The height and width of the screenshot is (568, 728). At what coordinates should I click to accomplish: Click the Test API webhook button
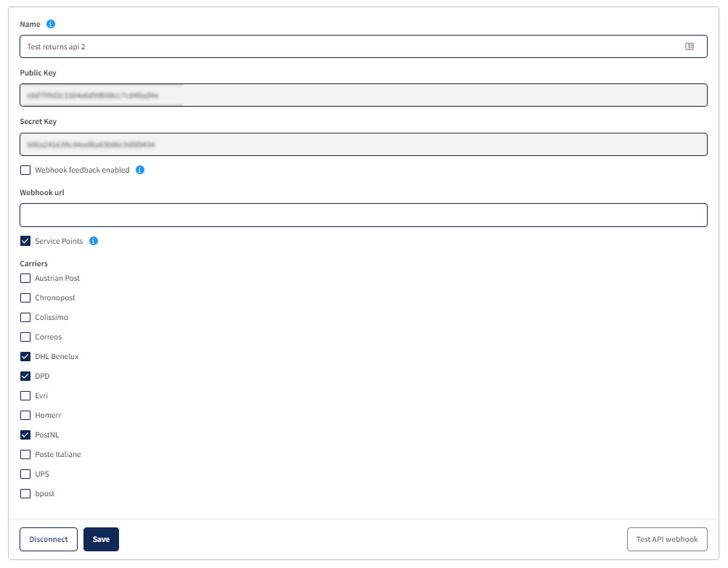pos(667,539)
